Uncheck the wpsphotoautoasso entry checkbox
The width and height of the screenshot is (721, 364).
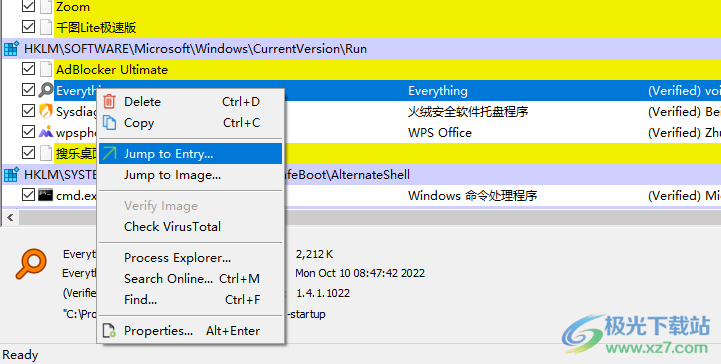(x=29, y=132)
